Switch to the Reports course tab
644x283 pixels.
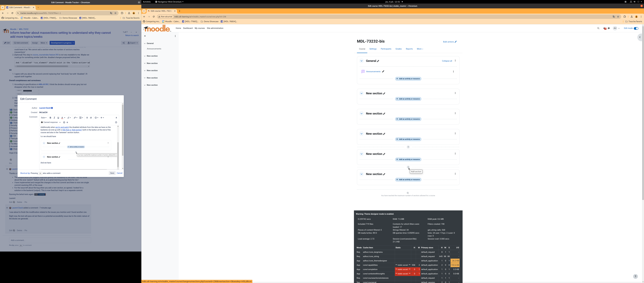[409, 49]
